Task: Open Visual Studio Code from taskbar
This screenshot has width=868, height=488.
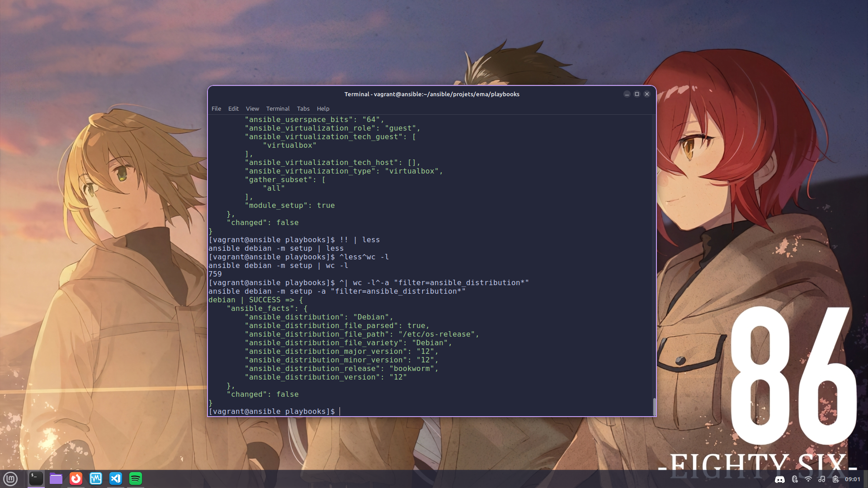Action: pyautogui.click(x=116, y=479)
